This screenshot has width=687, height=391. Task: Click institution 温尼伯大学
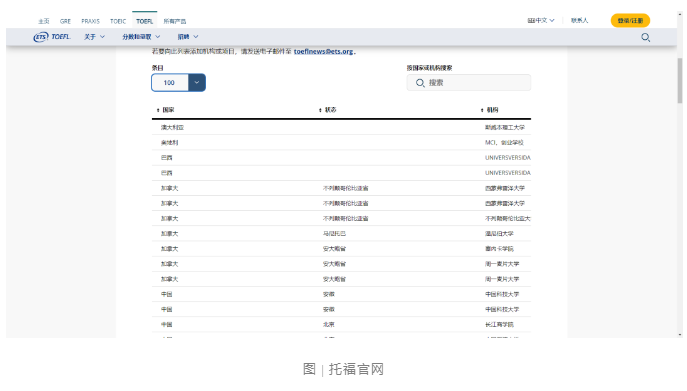499,234
